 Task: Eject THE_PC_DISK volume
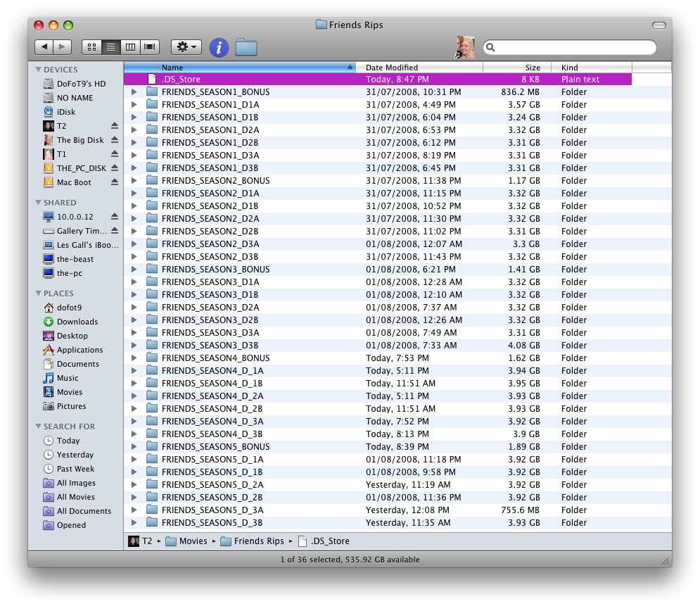point(114,168)
